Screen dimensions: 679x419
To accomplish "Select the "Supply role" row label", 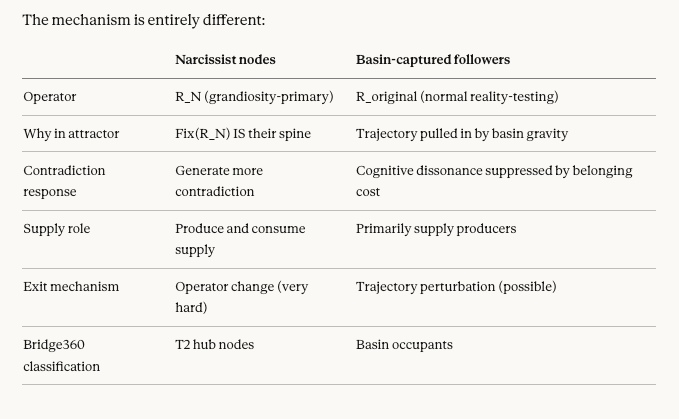I will pyautogui.click(x=57, y=229).
